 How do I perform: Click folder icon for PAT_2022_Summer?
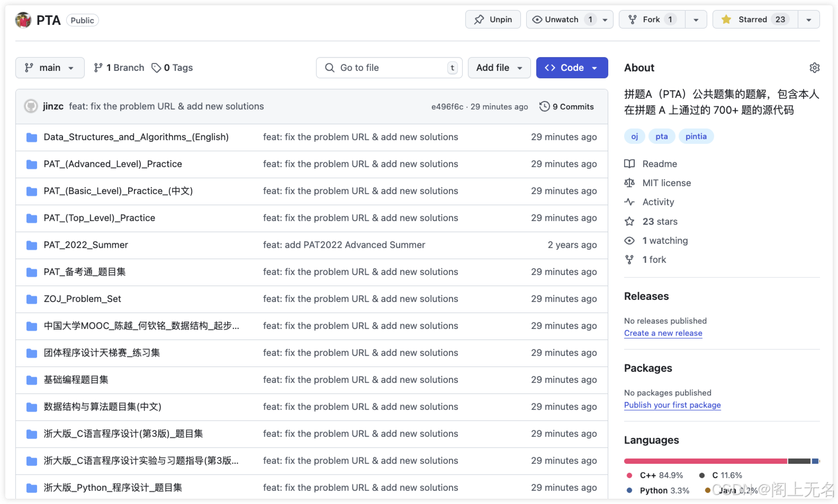32,245
